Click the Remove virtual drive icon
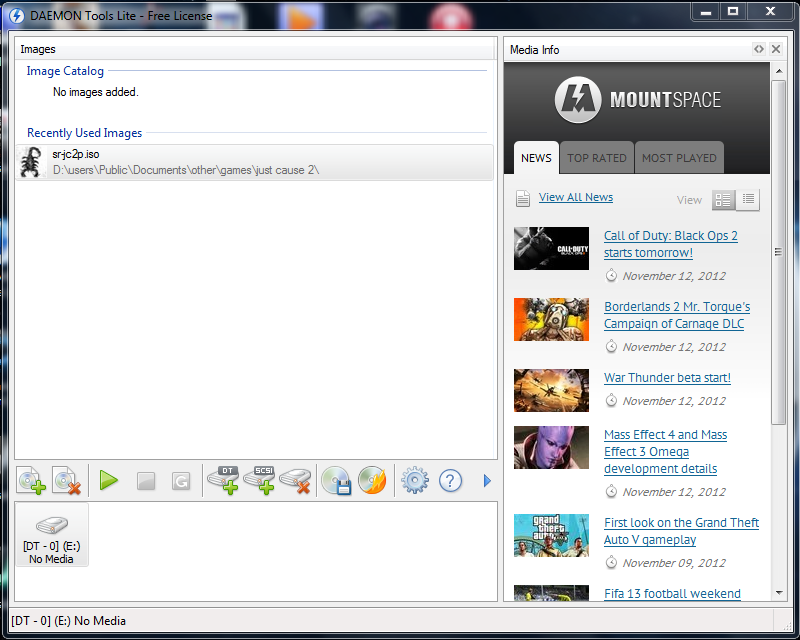Image resolution: width=800 pixels, height=640 pixels. tap(295, 481)
